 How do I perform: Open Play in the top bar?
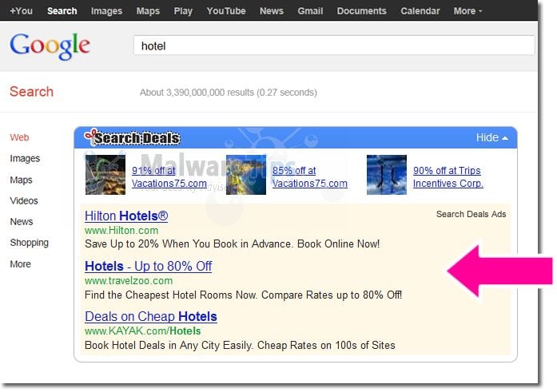click(183, 11)
